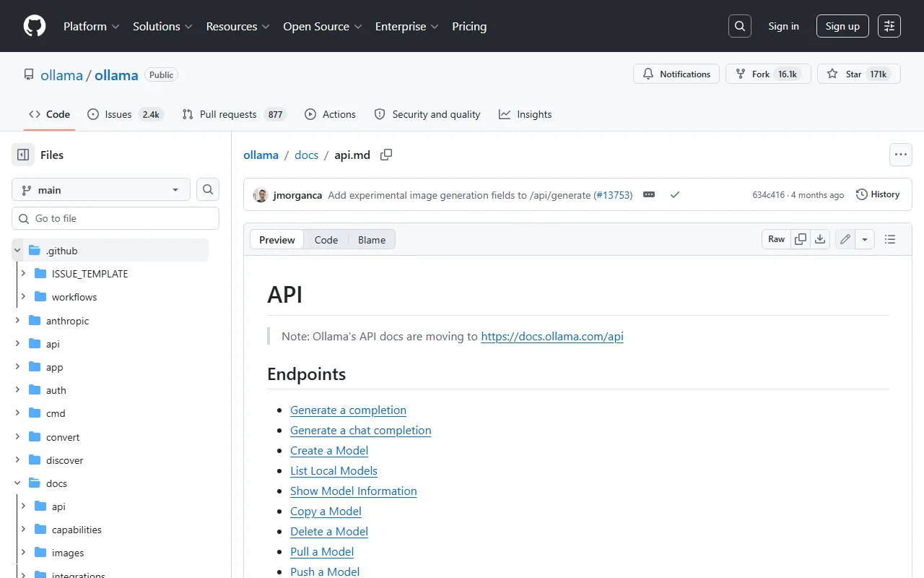Collapse the file tree panel icon

(23, 155)
